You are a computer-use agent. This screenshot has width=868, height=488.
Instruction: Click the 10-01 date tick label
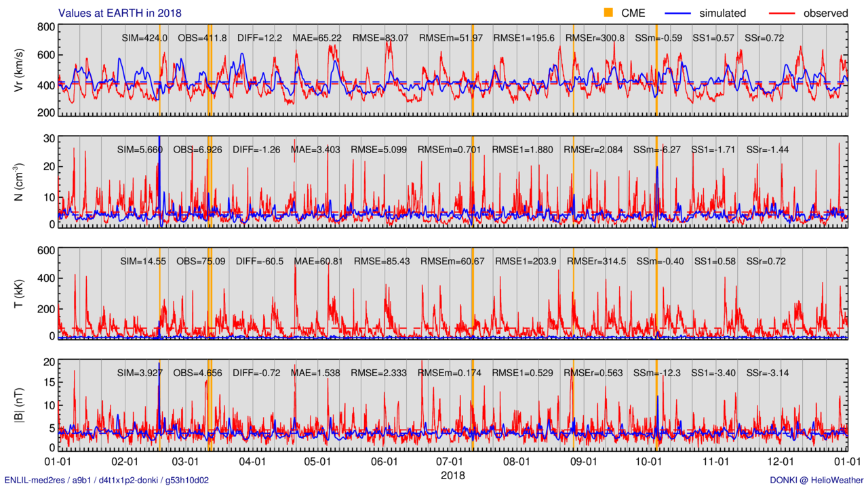(x=648, y=462)
